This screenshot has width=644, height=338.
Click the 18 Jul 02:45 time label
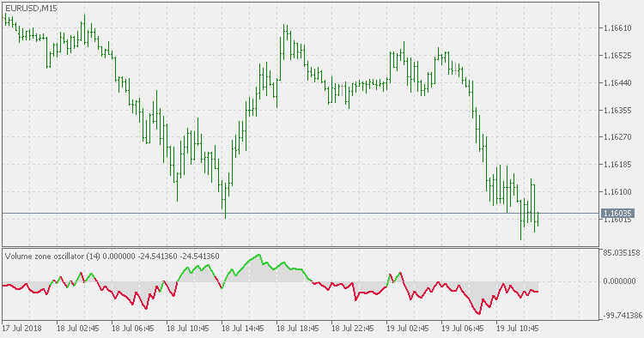coord(78,329)
